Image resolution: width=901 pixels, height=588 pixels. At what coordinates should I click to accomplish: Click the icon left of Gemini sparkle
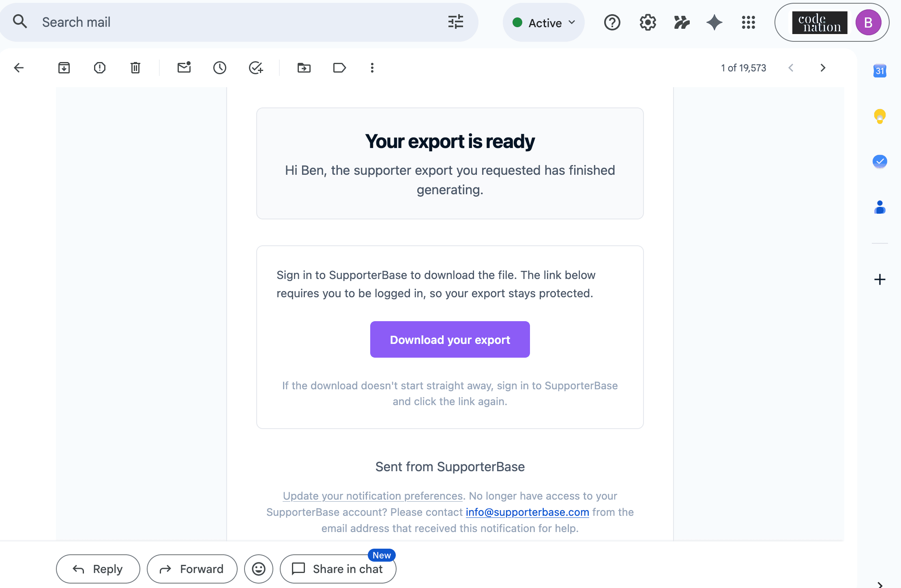coord(682,22)
